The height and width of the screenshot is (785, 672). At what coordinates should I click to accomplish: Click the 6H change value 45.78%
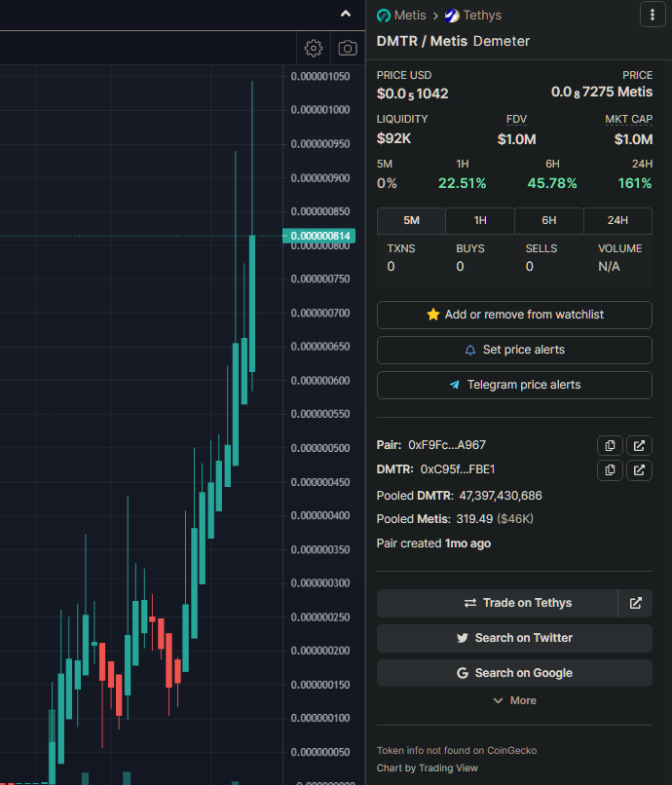coord(552,183)
